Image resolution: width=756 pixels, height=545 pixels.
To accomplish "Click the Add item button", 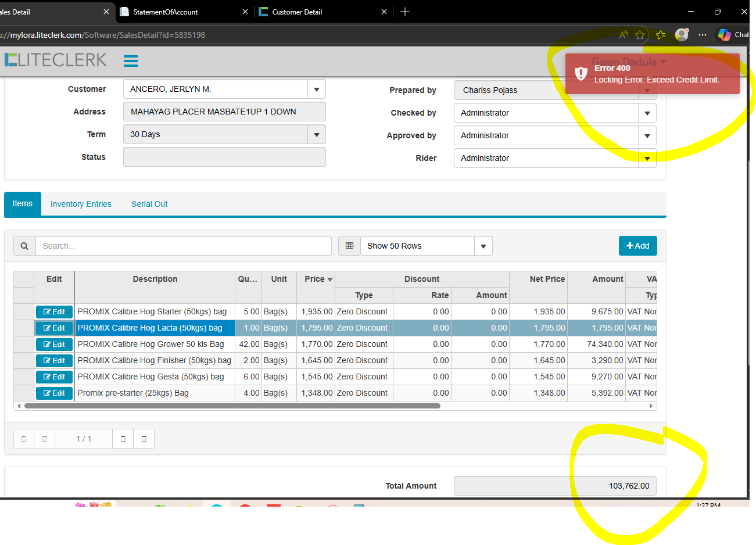I will [x=637, y=246].
